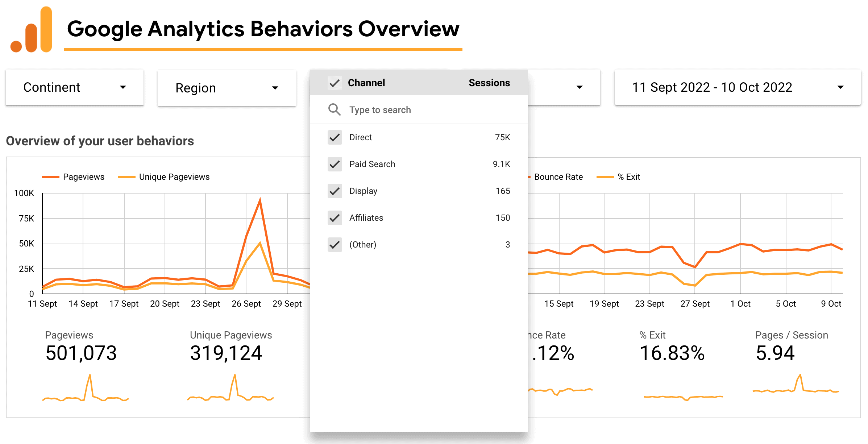Click the Pages / Session sparkline
The width and height of the screenshot is (868, 444).
point(796,383)
